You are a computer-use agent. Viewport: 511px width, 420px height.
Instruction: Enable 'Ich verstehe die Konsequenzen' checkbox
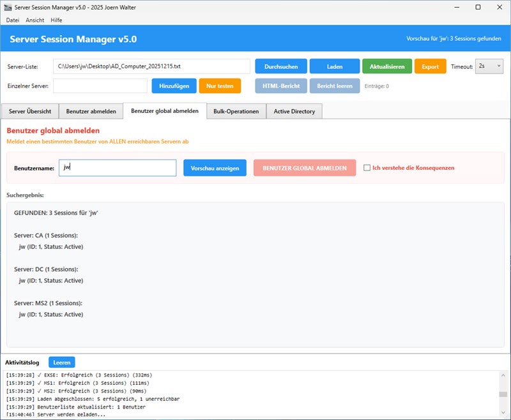click(x=367, y=168)
